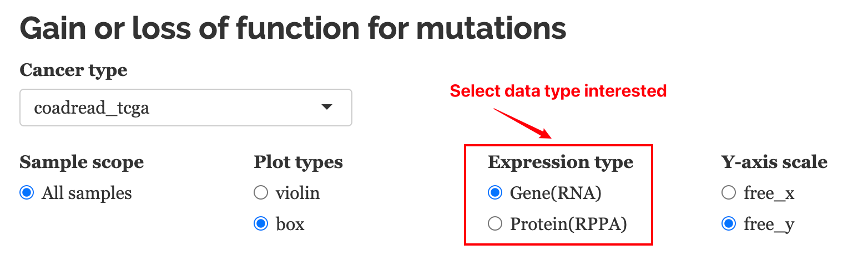Select the All samples radio button
Image resolution: width=868 pixels, height=255 pixels.
pos(26,193)
